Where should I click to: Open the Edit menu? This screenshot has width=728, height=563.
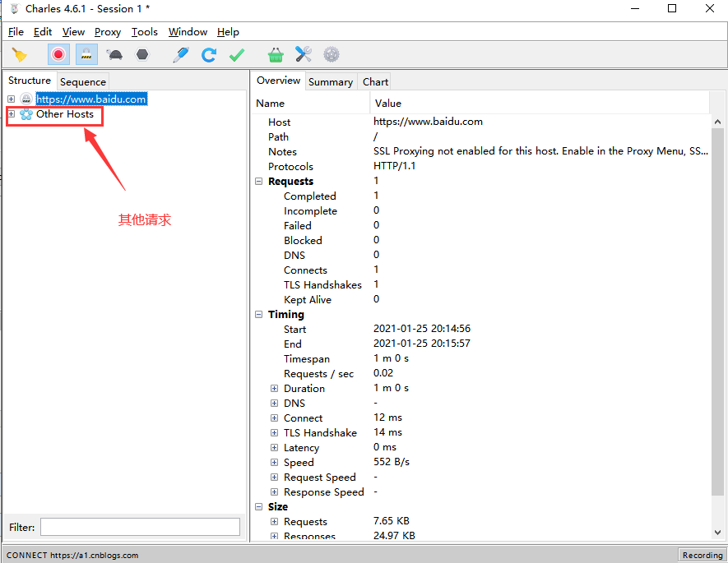pos(43,32)
